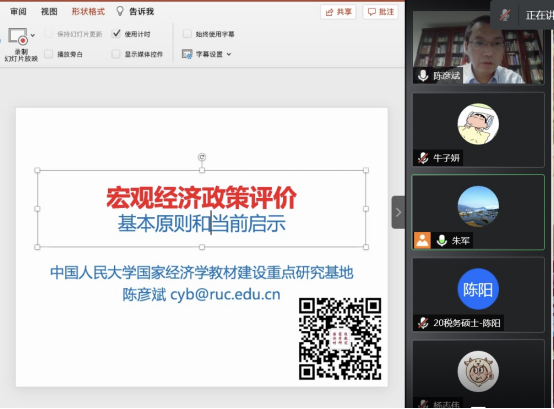Click the muted microphone icon at top right
The height and width of the screenshot is (409, 554).
(505, 14)
